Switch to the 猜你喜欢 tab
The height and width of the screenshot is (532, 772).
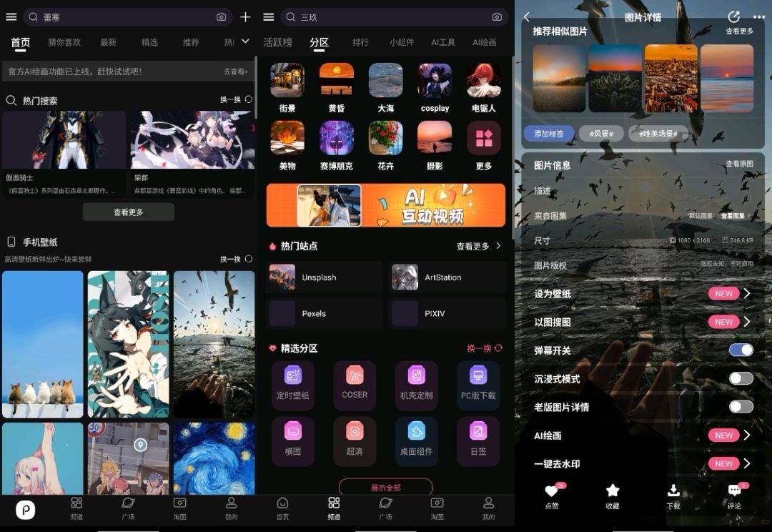[x=64, y=42]
